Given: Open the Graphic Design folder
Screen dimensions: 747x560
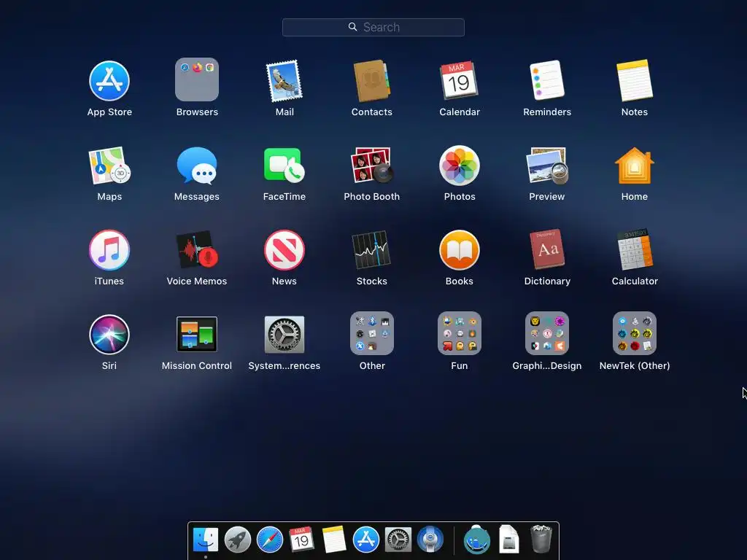Looking at the screenshot, I should [x=547, y=333].
